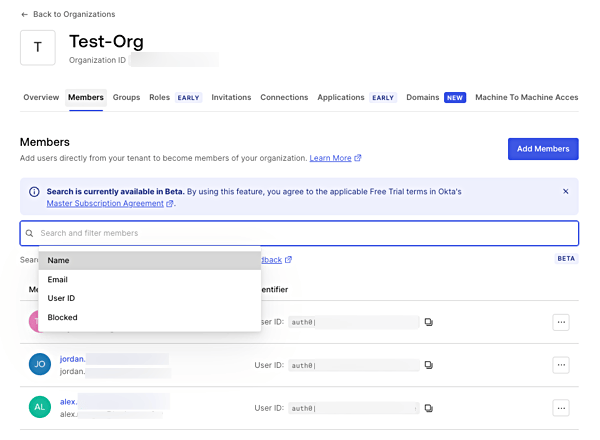Open actions menu for first member row
Image resolution: width=600 pixels, height=440 pixels.
(561, 322)
